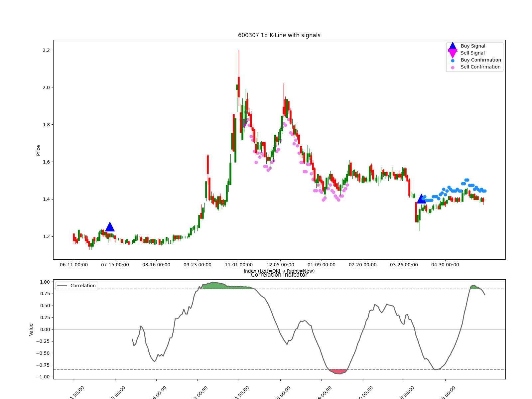532x399 pixels.
Task: Click the positive 0.75 correlation tick label
Action: coord(45,294)
